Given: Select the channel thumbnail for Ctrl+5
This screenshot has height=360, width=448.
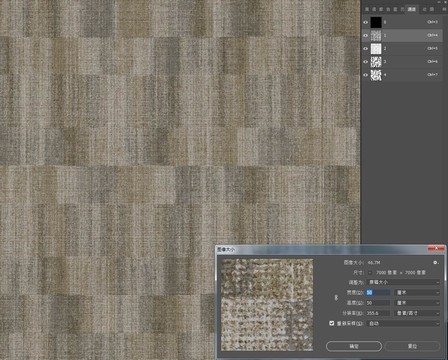Looking at the screenshot, I should [x=376, y=49].
